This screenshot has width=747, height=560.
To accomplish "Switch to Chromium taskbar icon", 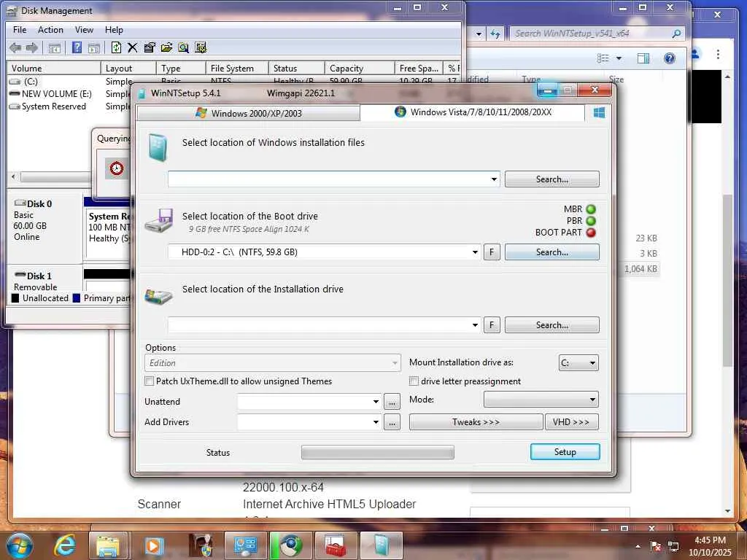I will 290,545.
